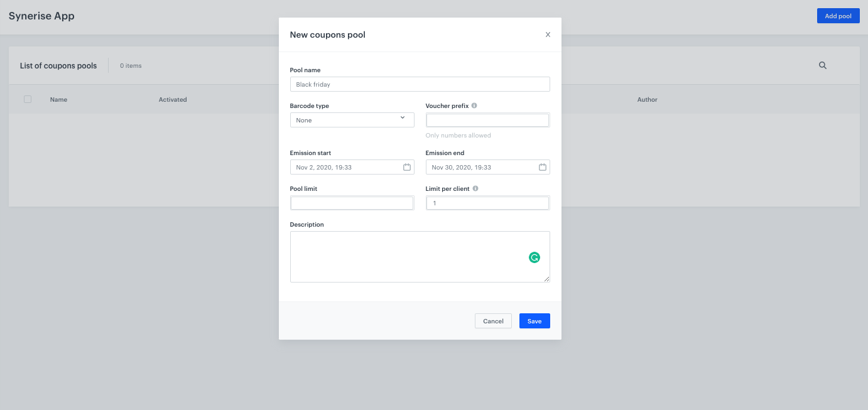Viewport: 868px width, 410px height.
Task: Close the New coupons pool dialog
Action: [547, 35]
